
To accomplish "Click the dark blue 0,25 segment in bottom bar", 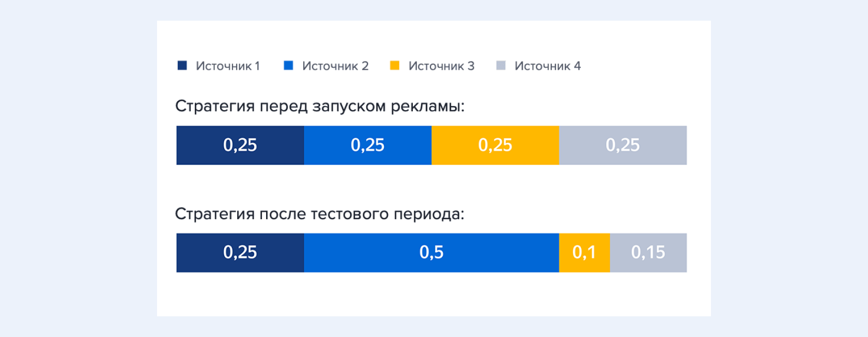I will pyautogui.click(x=240, y=253).
